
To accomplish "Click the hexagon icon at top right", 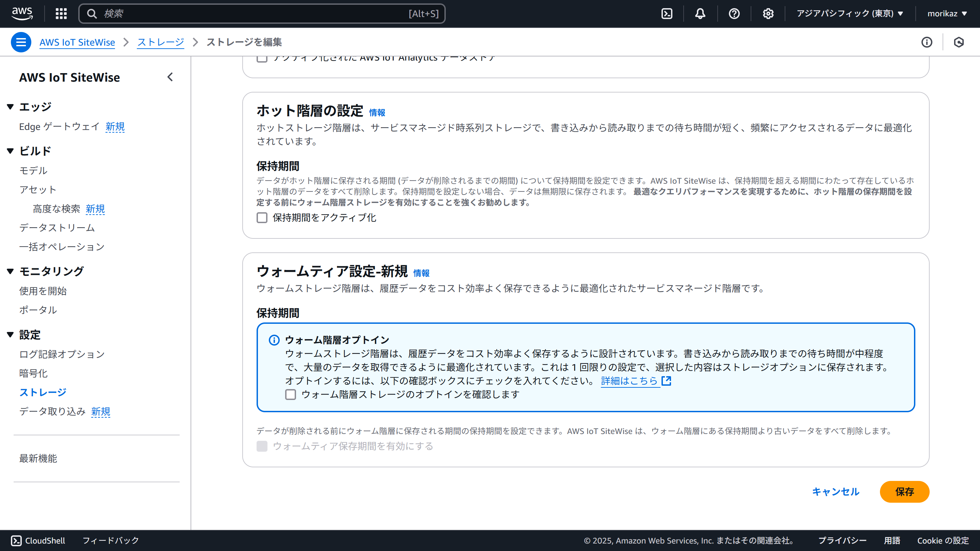I will tap(959, 42).
